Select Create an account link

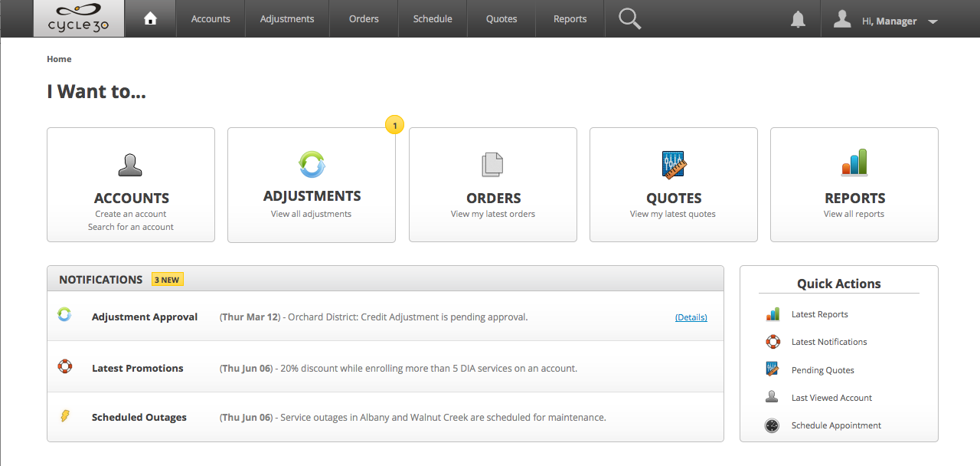point(131,214)
